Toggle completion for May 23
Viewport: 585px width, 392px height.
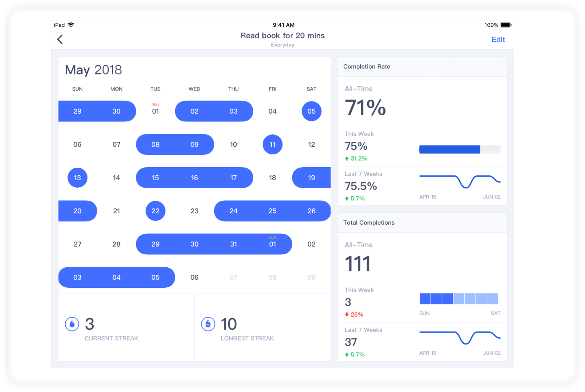[x=194, y=211]
